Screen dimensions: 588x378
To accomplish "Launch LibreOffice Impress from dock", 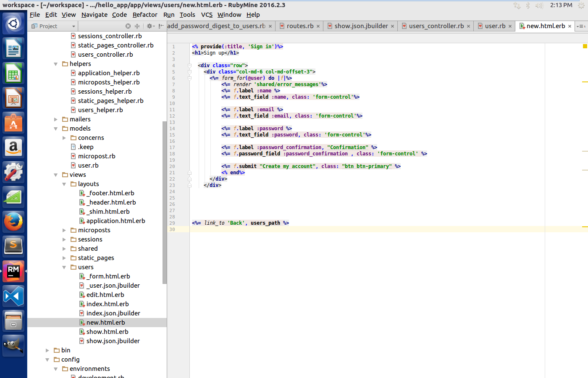I will (13, 98).
